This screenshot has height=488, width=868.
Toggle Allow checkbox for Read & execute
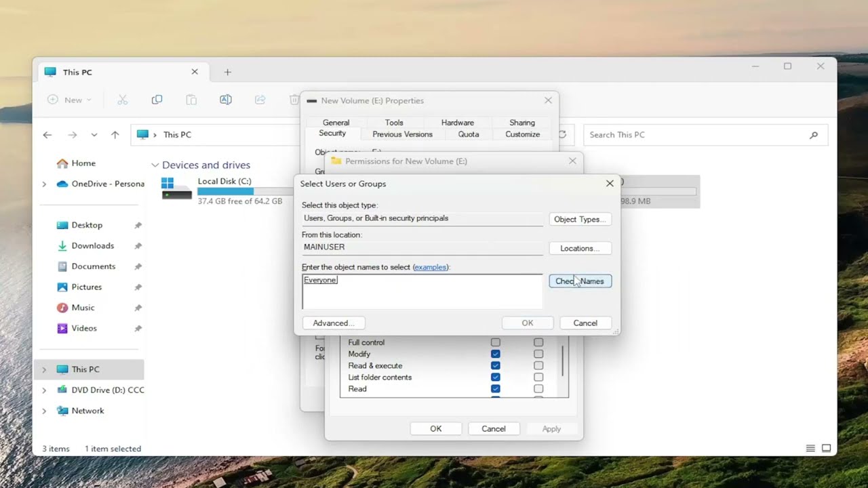(495, 366)
